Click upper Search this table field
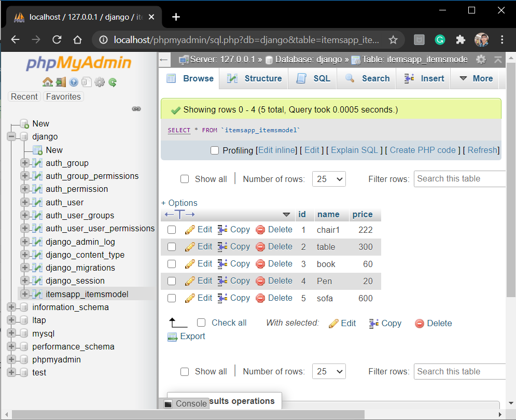Viewport: 516px width, 420px height. [459, 179]
